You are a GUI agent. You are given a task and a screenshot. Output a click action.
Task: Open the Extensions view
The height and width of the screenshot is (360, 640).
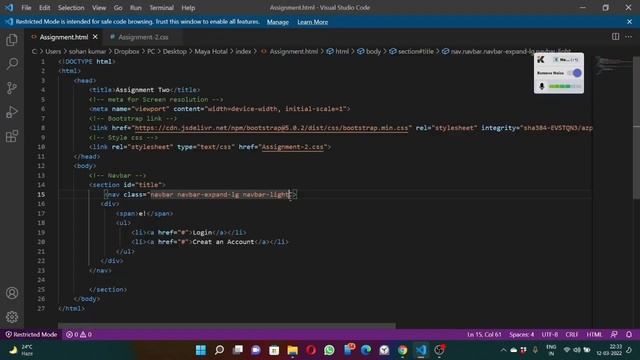[x=12, y=136]
